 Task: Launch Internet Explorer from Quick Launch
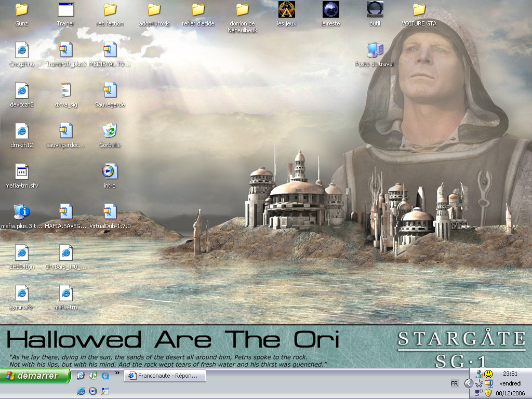click(x=81, y=391)
